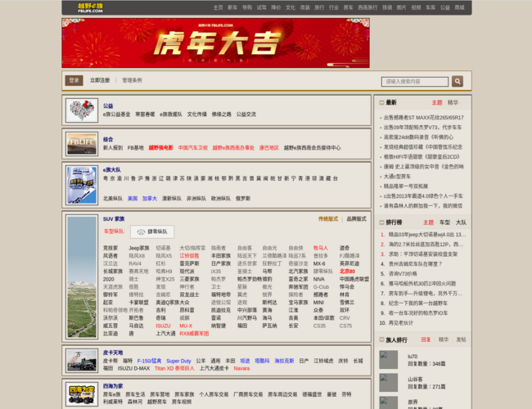Click the search magnifier button
Viewport: 532px width, 409px height.
[458, 81]
